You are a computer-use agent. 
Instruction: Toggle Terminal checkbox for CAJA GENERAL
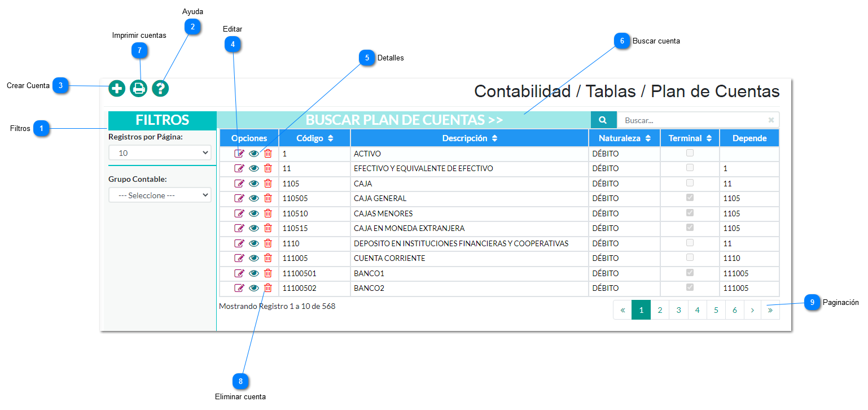690,198
